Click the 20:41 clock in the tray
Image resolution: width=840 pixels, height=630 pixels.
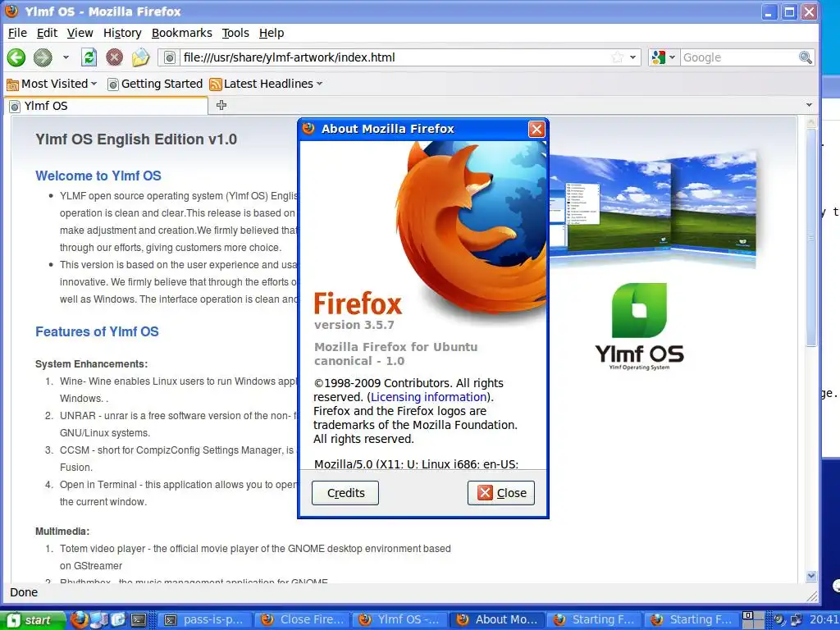[x=824, y=620]
